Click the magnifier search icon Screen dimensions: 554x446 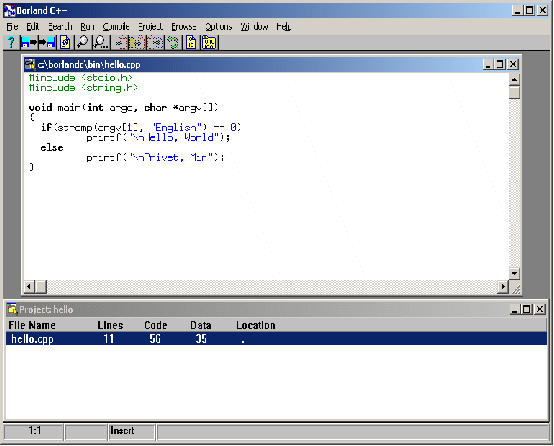pos(83,42)
